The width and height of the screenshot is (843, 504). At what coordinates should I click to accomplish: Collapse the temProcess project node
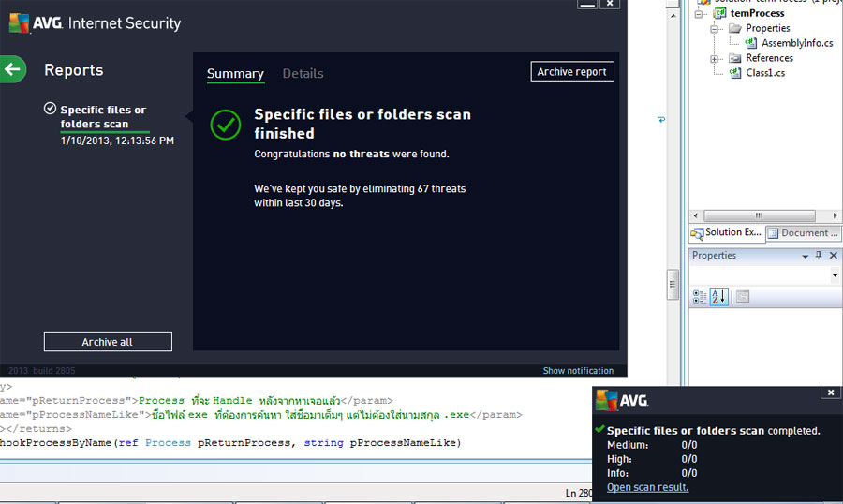pos(699,14)
